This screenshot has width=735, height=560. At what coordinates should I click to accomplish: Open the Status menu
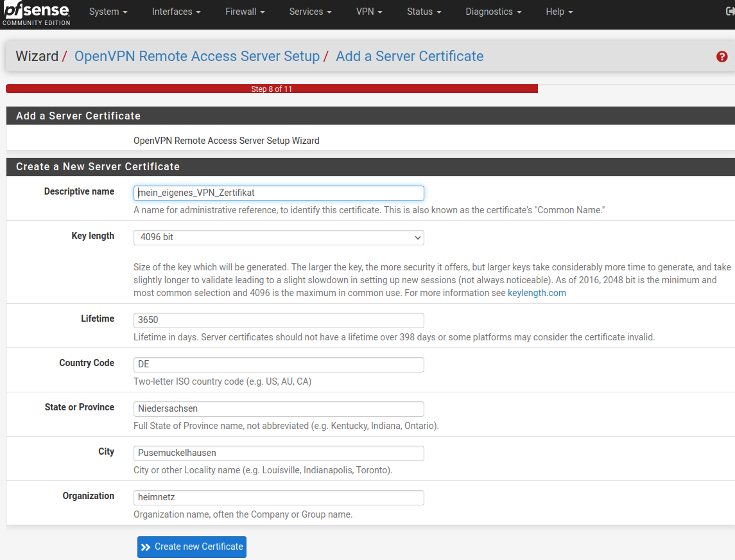pos(424,12)
